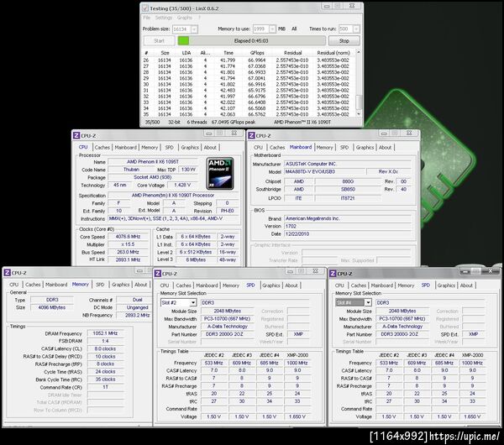Click the Bus Speed value 263.0 MHz
504x445 pixels.
[x=128, y=252]
